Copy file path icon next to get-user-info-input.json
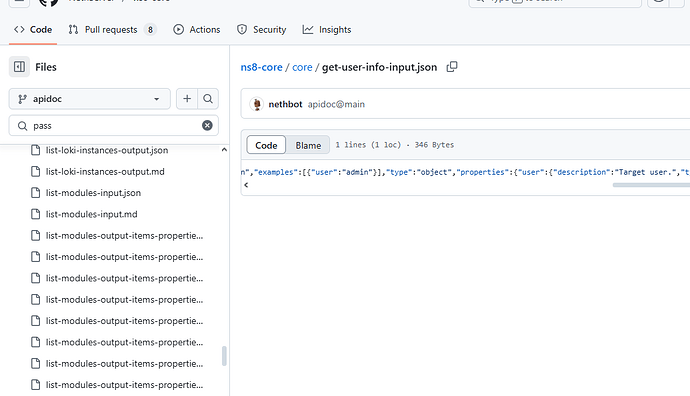This screenshot has width=690, height=396. click(x=452, y=67)
